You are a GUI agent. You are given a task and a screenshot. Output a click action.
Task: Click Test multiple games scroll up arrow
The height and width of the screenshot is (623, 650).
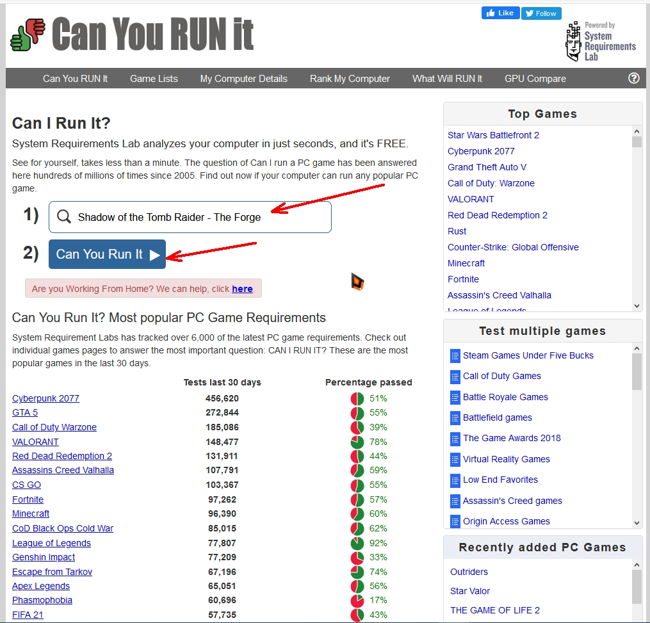click(637, 349)
